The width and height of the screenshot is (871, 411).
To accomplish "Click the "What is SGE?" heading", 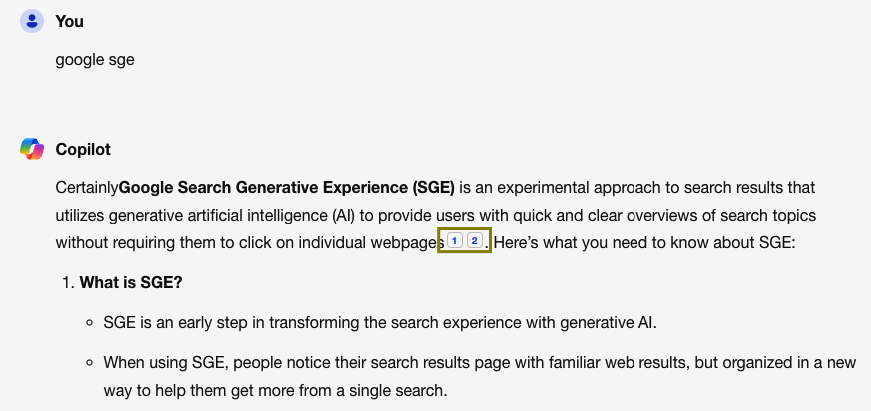I will (x=130, y=283).
